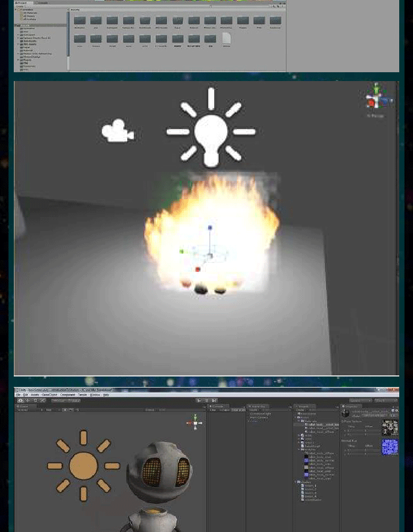Select the Inspector tab
This screenshot has height=532, width=413.
click(352, 406)
